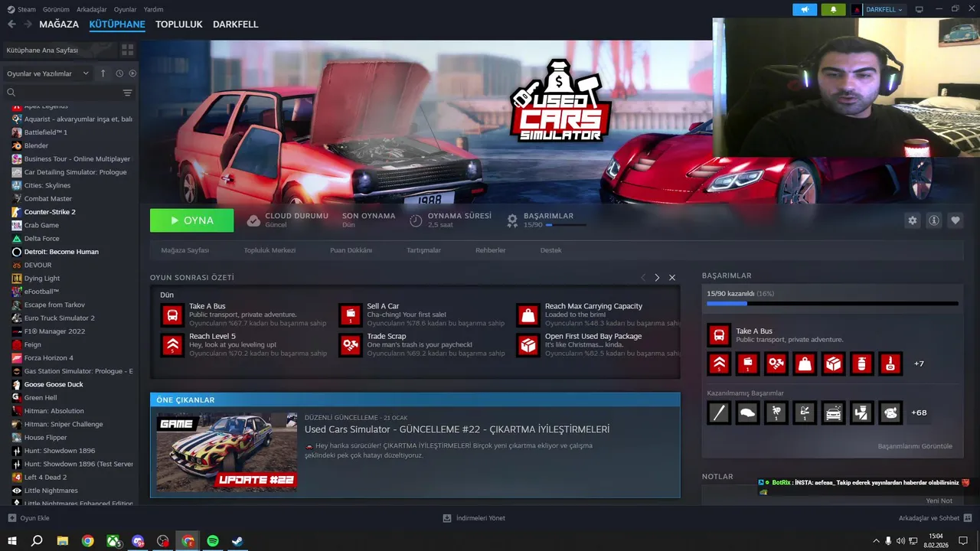Open the green notifications bell

point(833,9)
